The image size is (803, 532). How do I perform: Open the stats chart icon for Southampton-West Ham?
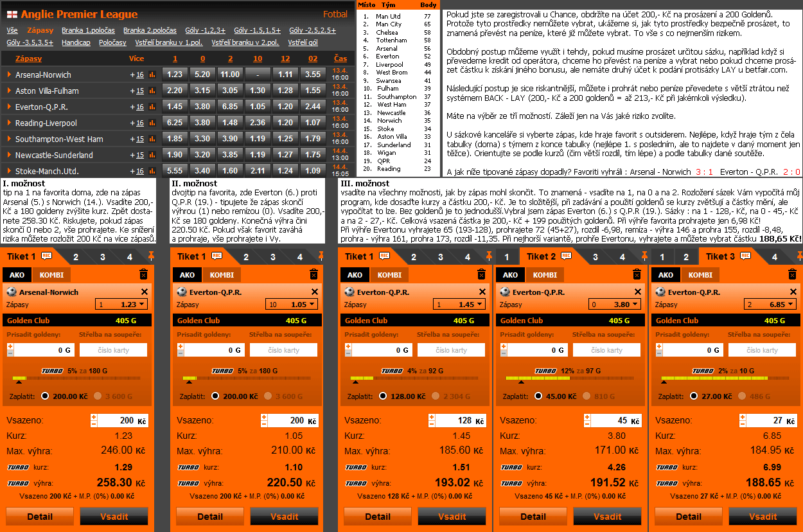(x=152, y=139)
